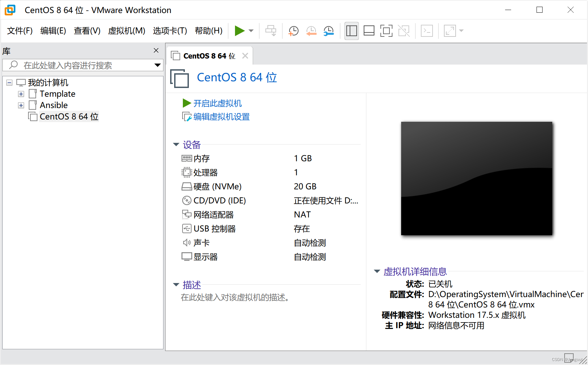Click the memory chip icon
Screen dimensions: 588x365
coord(187,158)
